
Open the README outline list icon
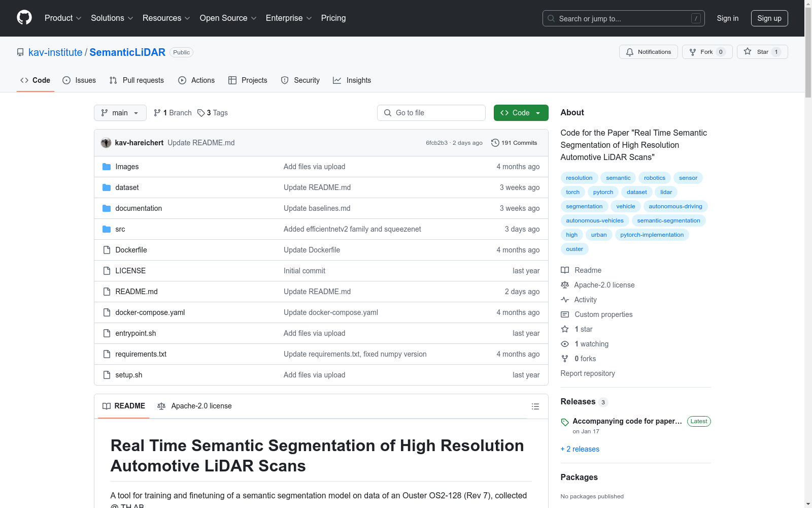tap(535, 406)
